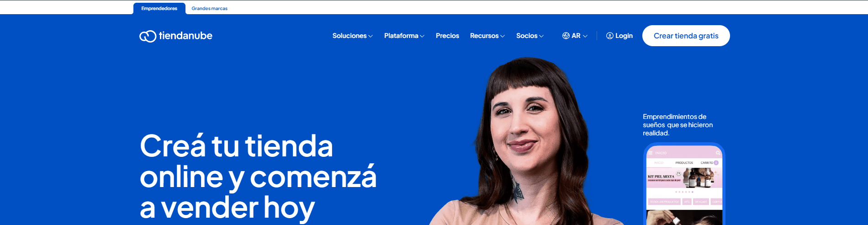
Task: Switch to the Grandes marcas tab
Action: pyautogui.click(x=209, y=8)
